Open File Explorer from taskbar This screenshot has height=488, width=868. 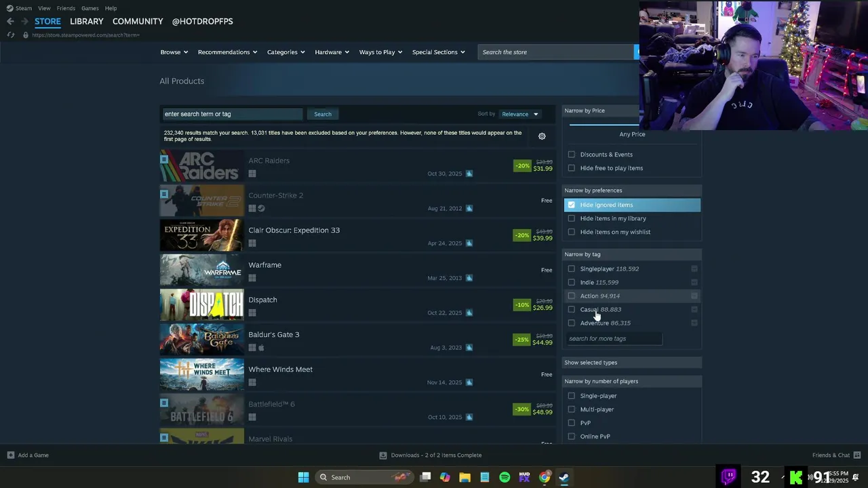tap(465, 477)
